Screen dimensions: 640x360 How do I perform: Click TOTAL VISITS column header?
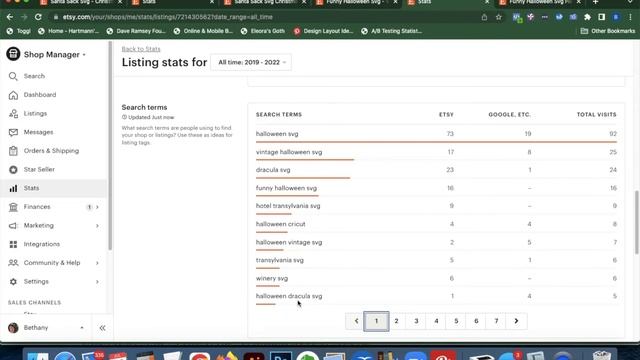tap(596, 115)
